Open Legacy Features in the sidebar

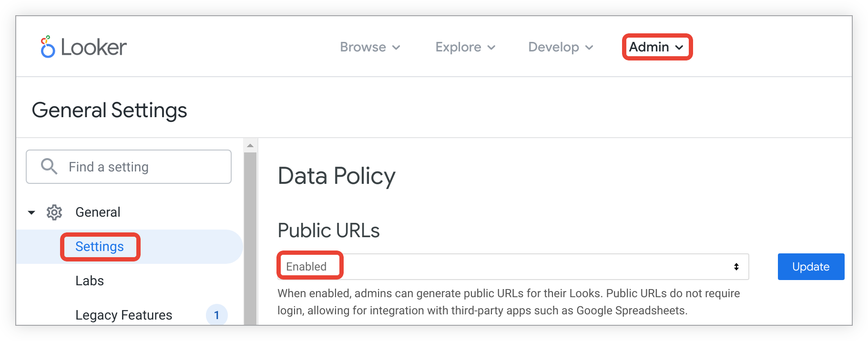(123, 315)
